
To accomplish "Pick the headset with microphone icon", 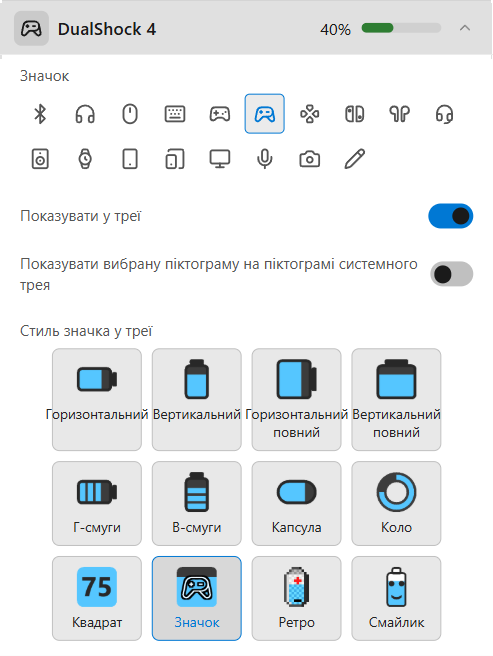I will tap(444, 114).
